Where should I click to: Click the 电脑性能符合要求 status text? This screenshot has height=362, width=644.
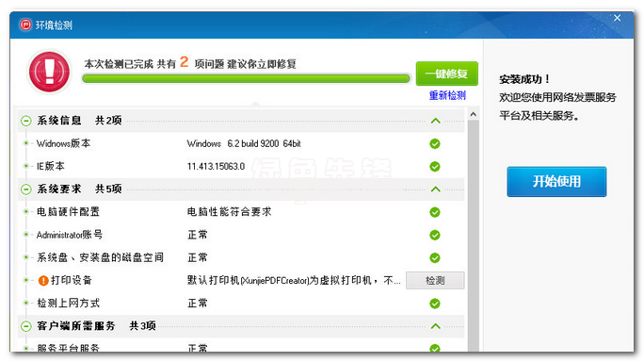click(x=229, y=212)
